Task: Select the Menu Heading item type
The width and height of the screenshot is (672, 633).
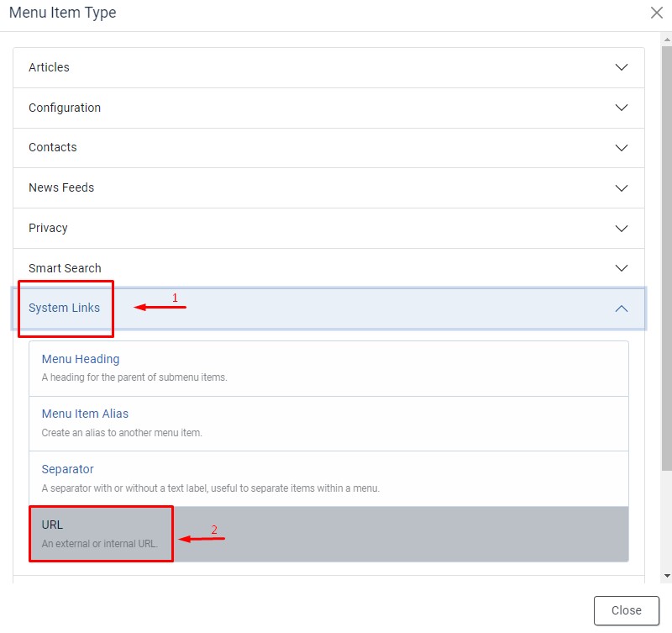Action: tap(81, 359)
